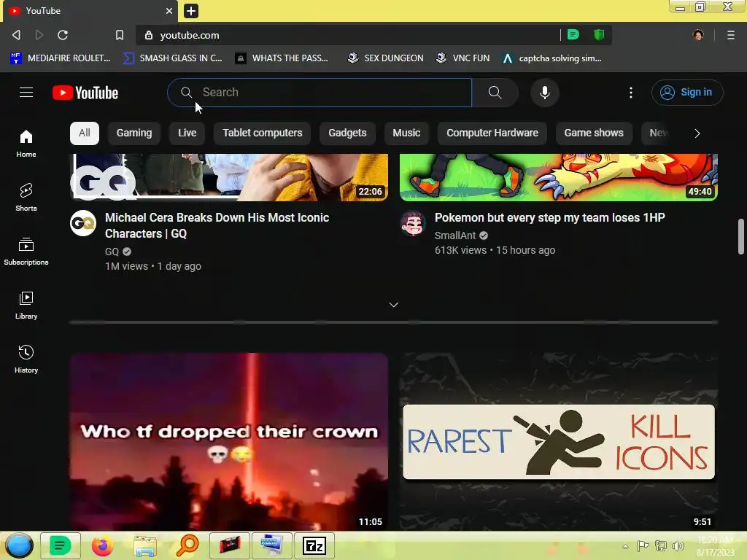747x560 pixels.
Task: Expand the section with chevron down
Action: tap(393, 305)
